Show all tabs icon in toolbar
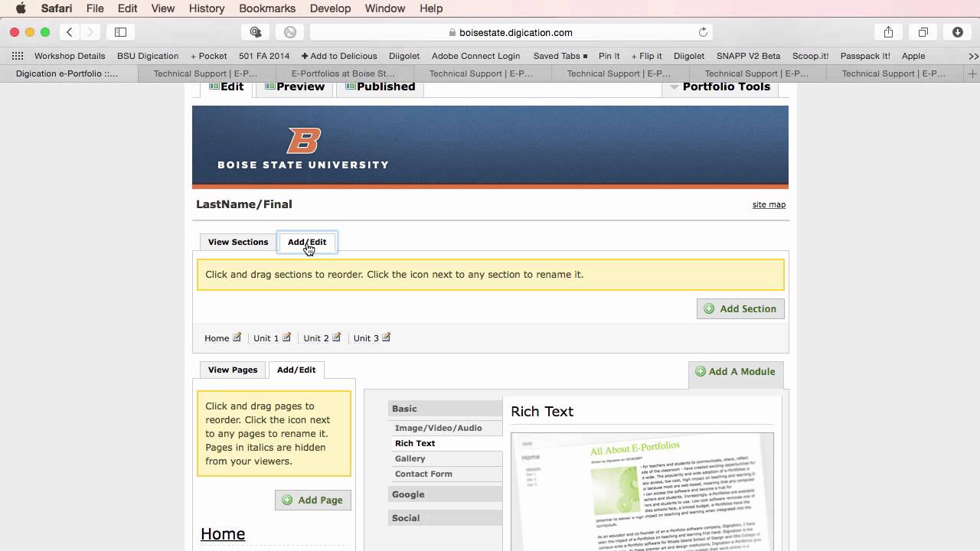This screenshot has width=980, height=551. pyautogui.click(x=923, y=32)
